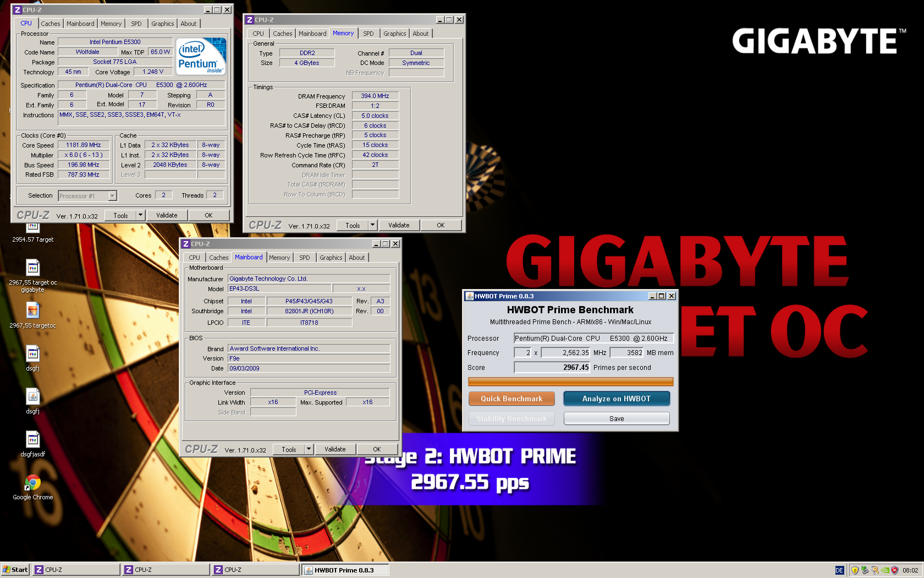The image size is (924, 578).
Task: Click OK in the Mainboard tab window
Action: point(377,449)
